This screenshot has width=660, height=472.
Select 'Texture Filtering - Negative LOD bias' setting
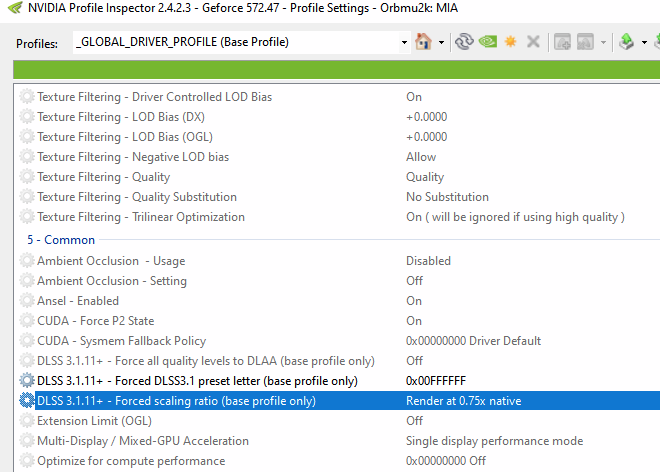click(133, 157)
